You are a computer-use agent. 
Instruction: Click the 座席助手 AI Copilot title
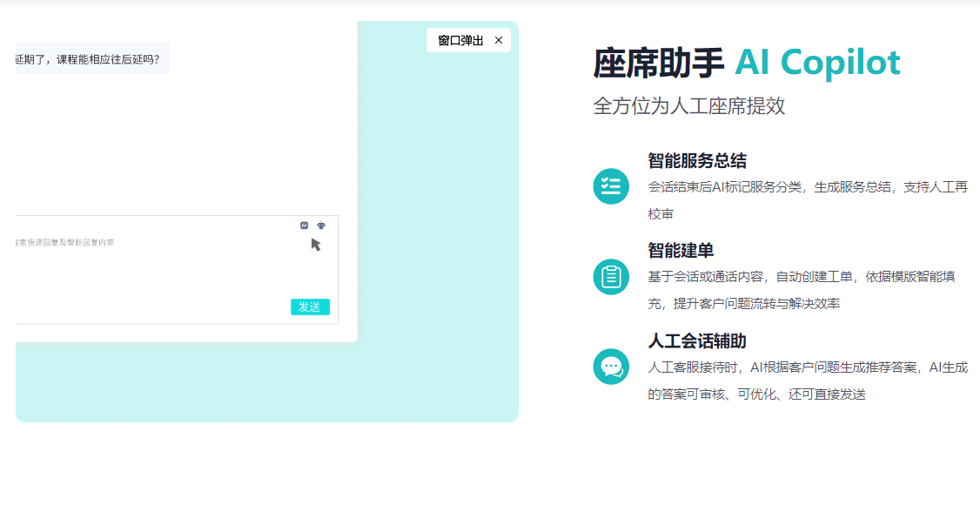coord(746,63)
